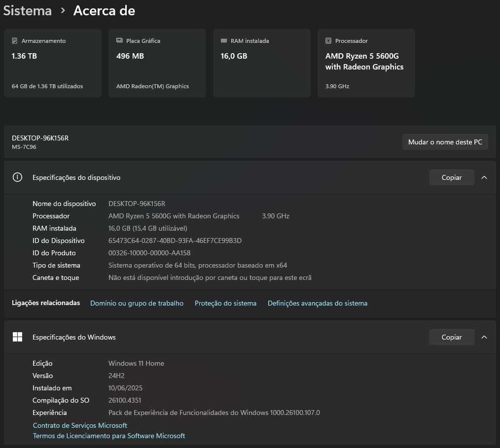Open the Processador AMD Ryzen card
500x448 pixels.
pyautogui.click(x=366, y=63)
